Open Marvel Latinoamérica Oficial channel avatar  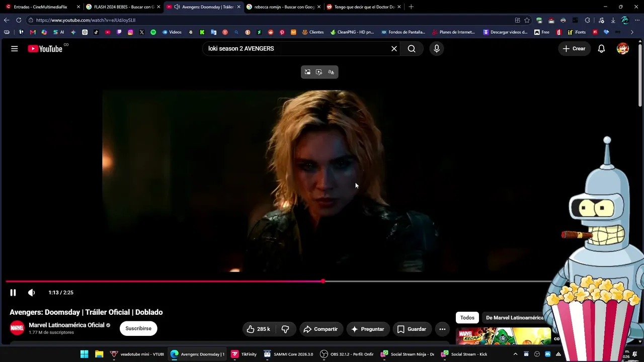(17, 328)
